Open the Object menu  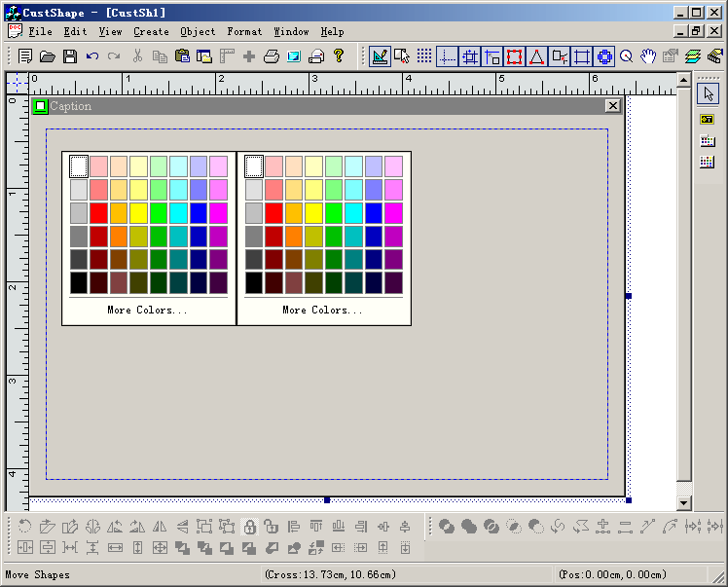(198, 31)
